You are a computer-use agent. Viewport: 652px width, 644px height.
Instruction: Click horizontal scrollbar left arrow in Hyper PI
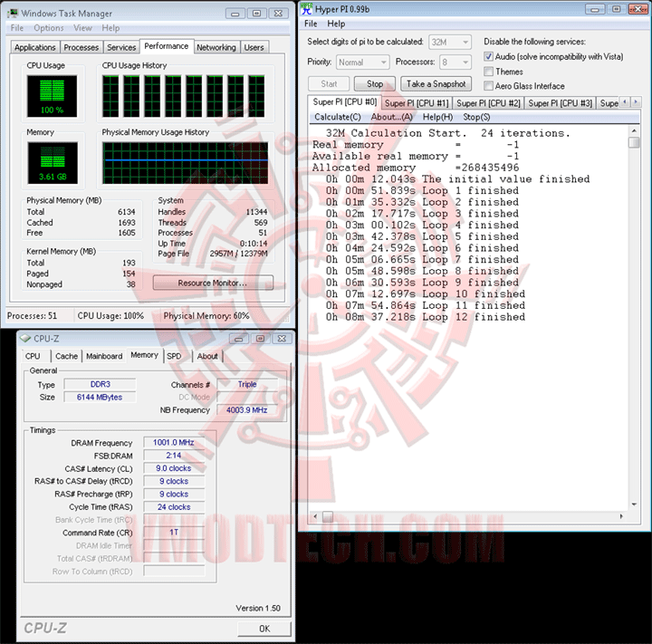point(315,516)
